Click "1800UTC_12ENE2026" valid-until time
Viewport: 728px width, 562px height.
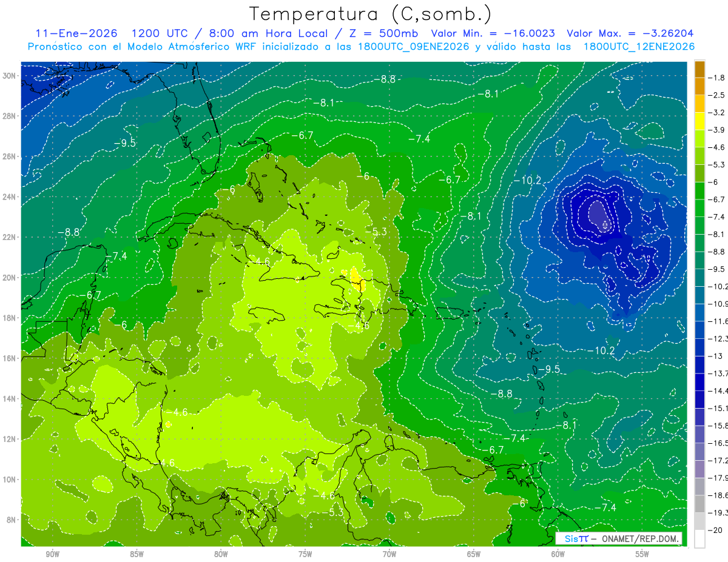(x=638, y=47)
